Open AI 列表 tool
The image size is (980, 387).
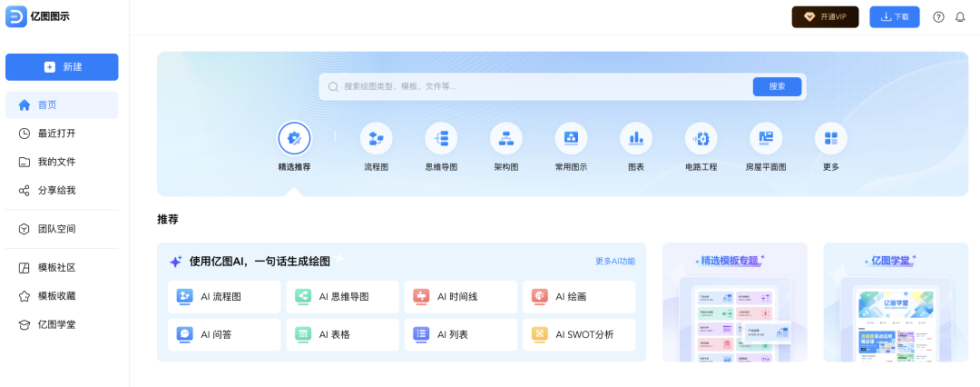coord(461,335)
